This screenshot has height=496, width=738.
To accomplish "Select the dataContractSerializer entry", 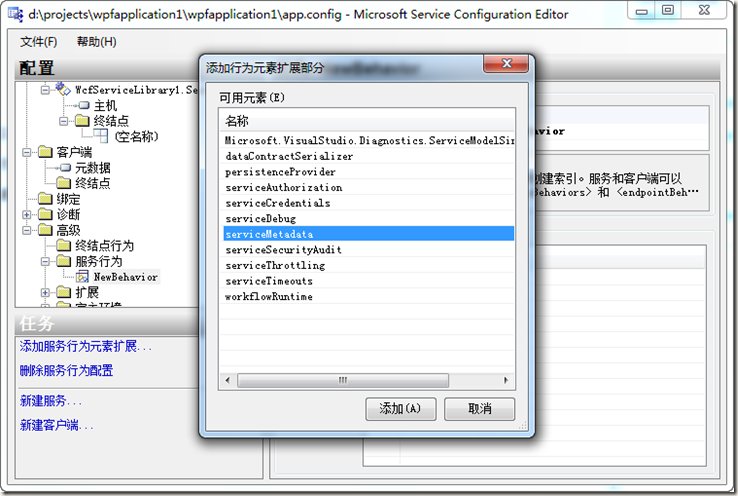I will 369,156.
